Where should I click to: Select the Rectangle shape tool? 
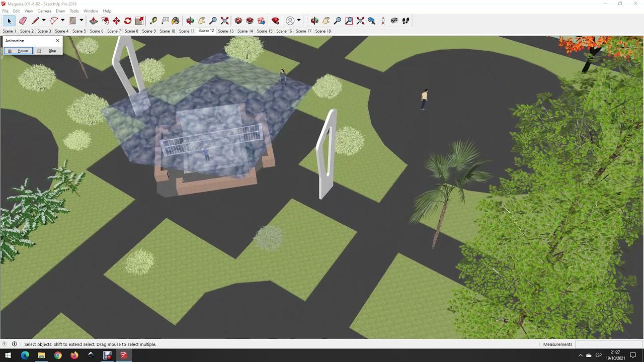click(x=72, y=21)
